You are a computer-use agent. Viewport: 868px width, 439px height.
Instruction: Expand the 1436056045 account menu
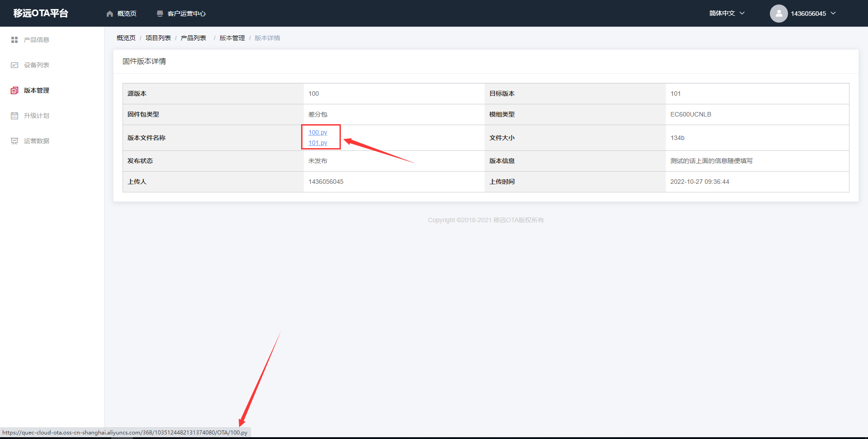point(808,13)
